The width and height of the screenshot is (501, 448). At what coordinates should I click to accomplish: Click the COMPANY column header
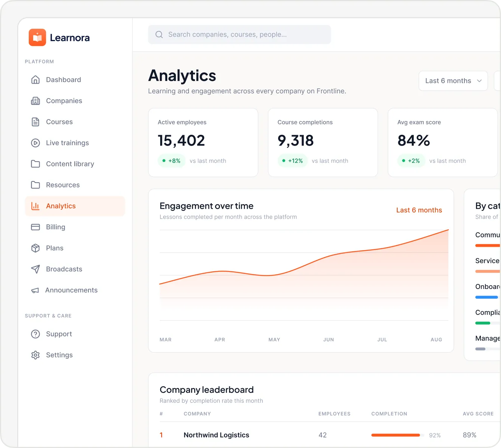[197, 414]
